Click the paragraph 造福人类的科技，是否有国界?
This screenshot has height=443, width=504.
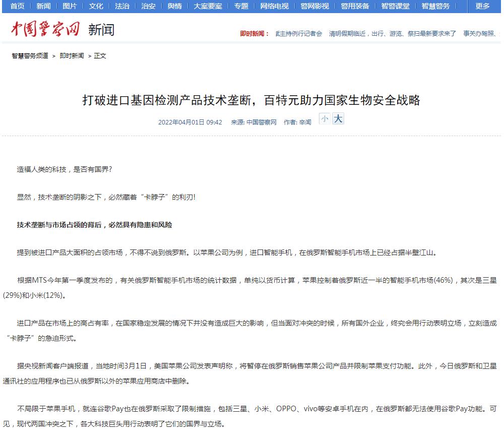65,169
